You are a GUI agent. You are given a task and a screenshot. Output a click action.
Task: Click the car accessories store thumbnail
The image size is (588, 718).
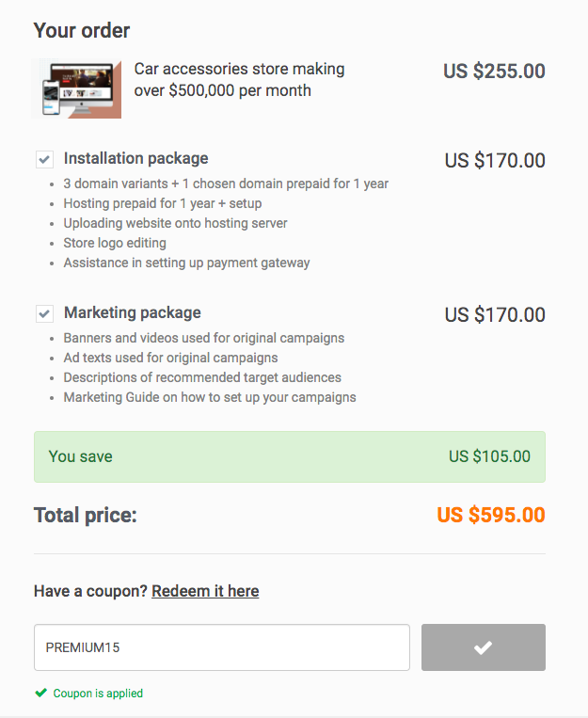[76, 88]
